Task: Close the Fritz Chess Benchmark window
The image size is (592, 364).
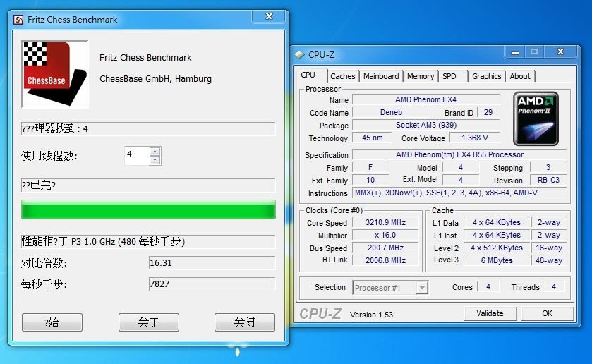Action: click(x=270, y=16)
